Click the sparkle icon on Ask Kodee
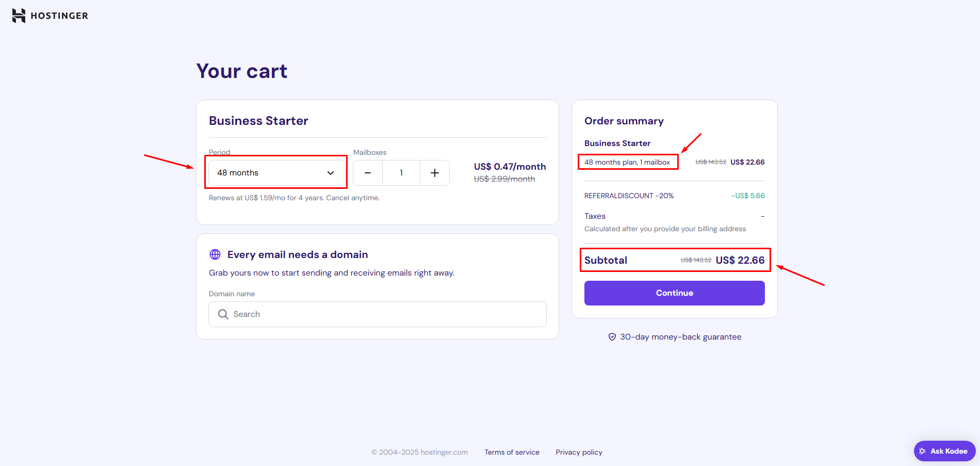The image size is (980, 466). 923,451
